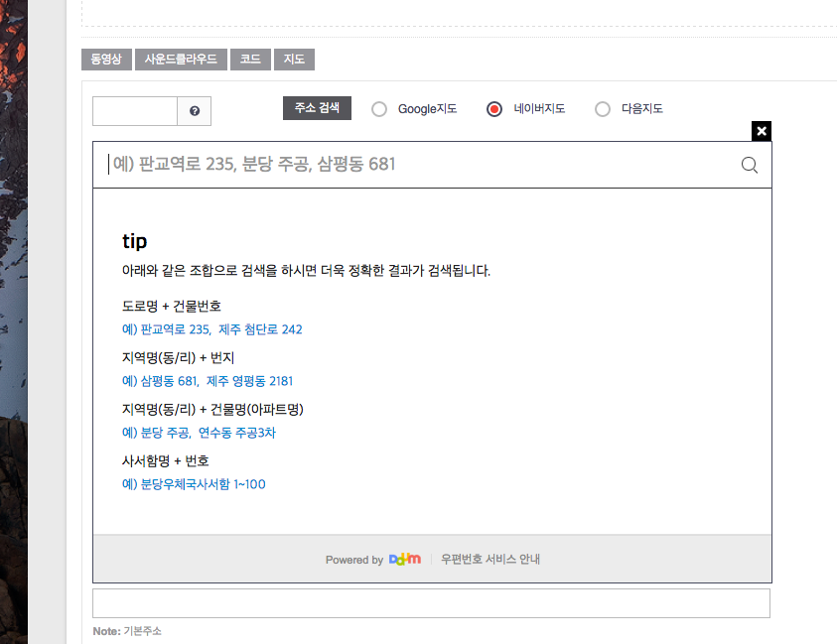The image size is (837, 644).
Task: Select the 네이버지도 radio button
Action: coord(494,109)
